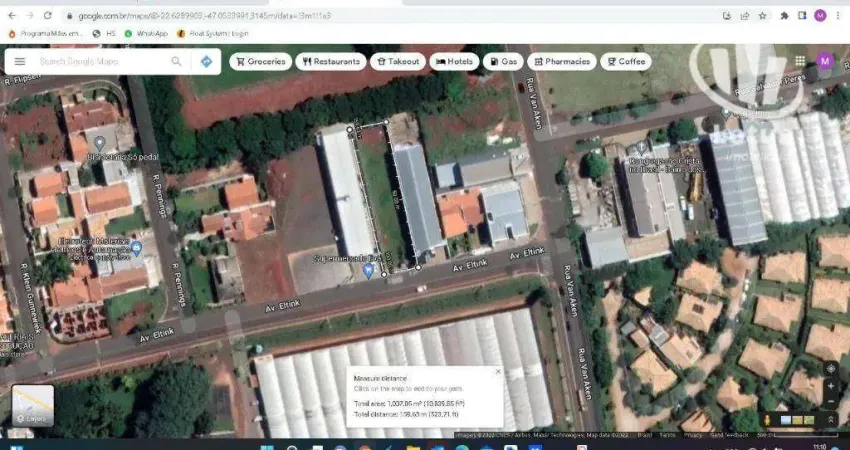Filter map by Pharmacies
Viewport: 850px width, 450px height.
click(x=562, y=61)
